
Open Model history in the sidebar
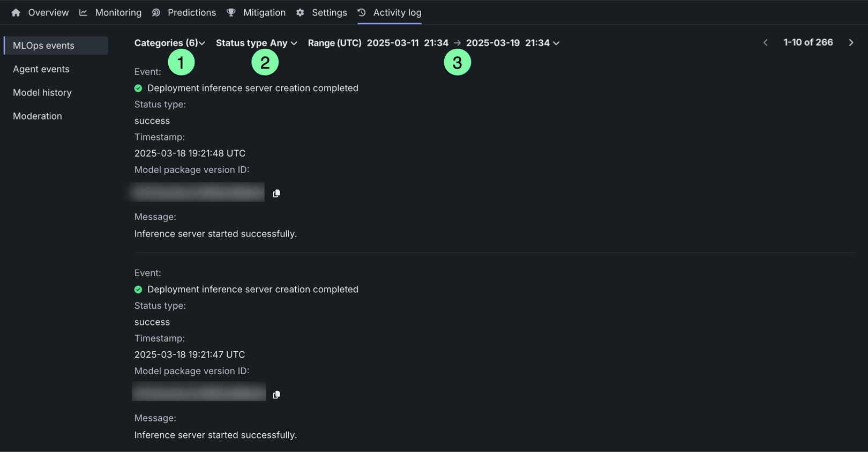(x=42, y=93)
